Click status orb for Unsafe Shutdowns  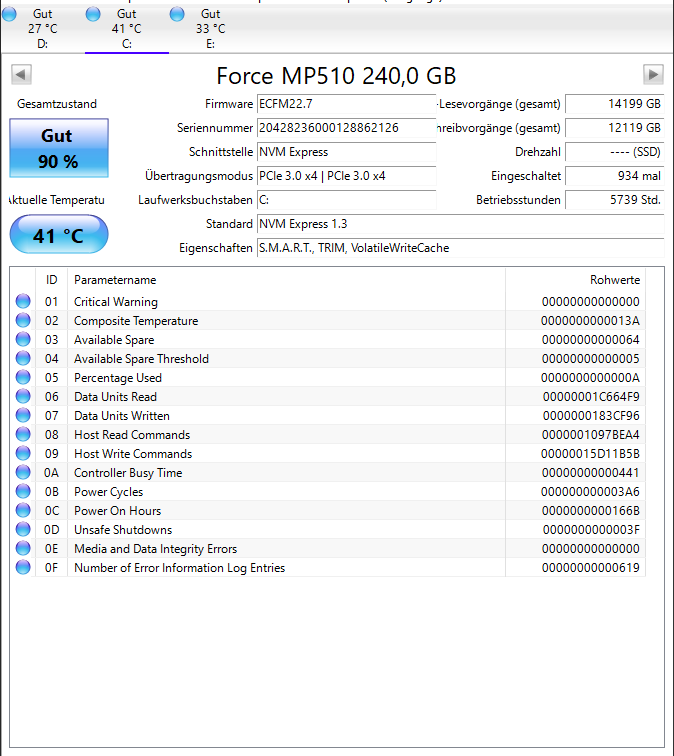(23, 529)
